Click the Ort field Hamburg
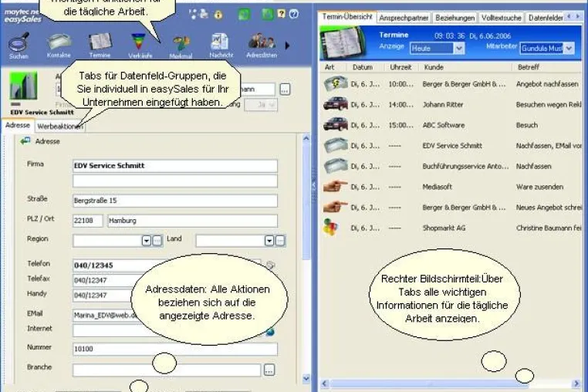 click(193, 221)
